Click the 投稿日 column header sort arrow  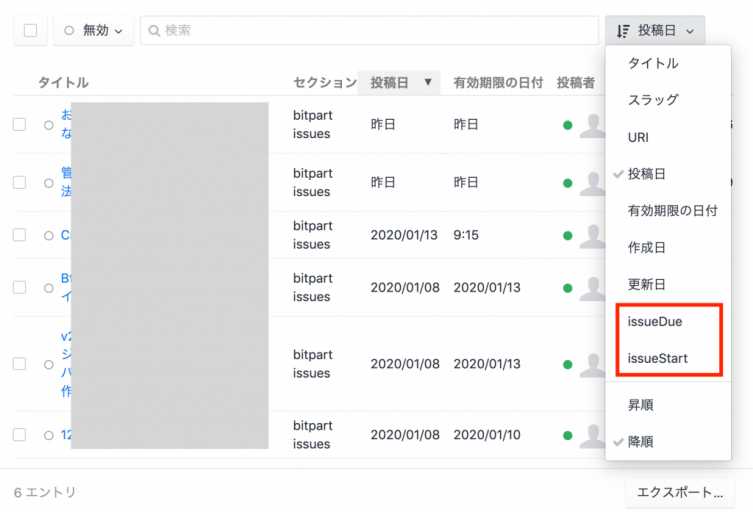pos(429,82)
